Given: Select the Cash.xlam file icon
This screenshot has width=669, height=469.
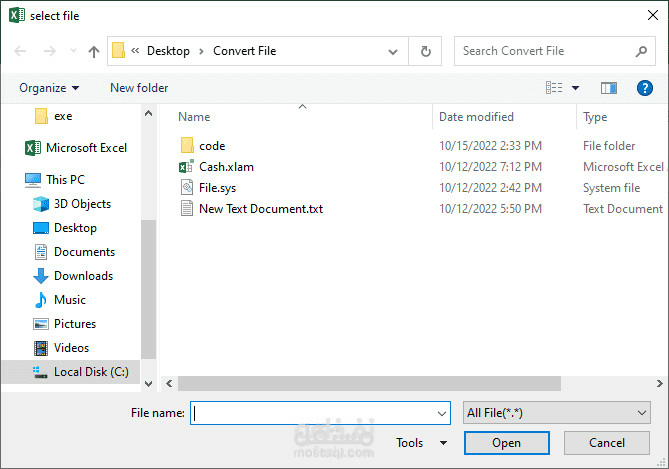Looking at the screenshot, I should tap(186, 166).
